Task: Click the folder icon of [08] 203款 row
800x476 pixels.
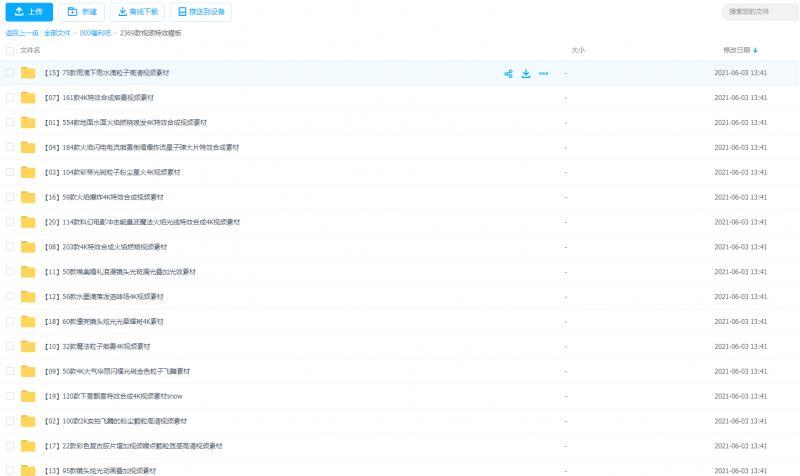Action: 28,247
